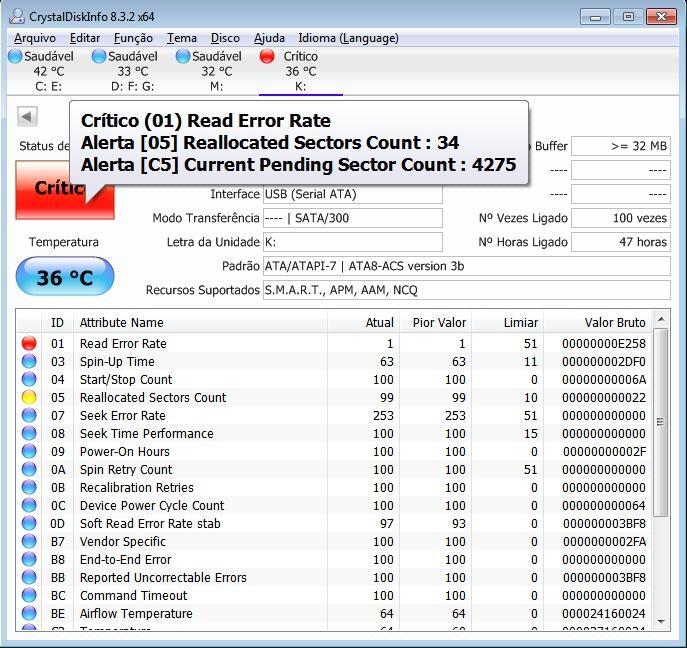Image resolution: width=687 pixels, height=648 pixels.
Task: Click yellow status dot of Reallocated Sectors Count
Action: [x=29, y=397]
